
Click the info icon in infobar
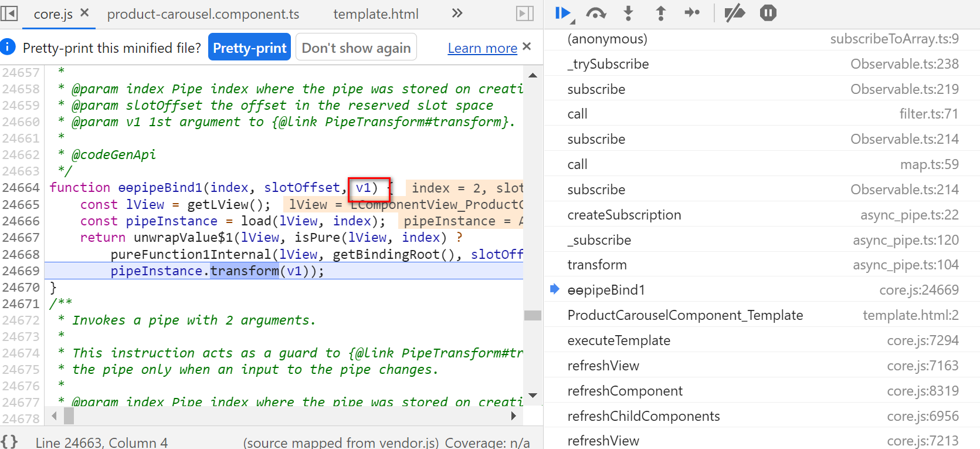point(8,46)
